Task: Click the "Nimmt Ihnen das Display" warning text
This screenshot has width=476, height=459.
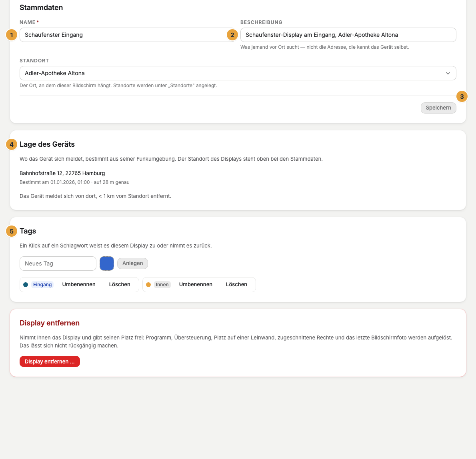Action: click(x=236, y=341)
